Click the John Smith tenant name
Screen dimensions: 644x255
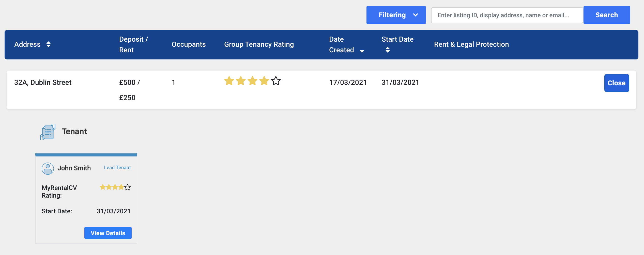pos(74,168)
